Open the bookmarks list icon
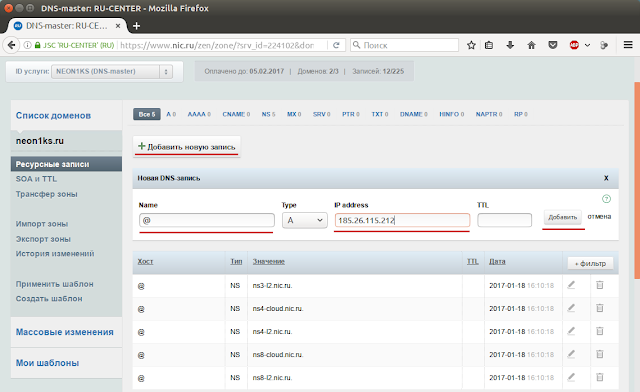 point(489,45)
